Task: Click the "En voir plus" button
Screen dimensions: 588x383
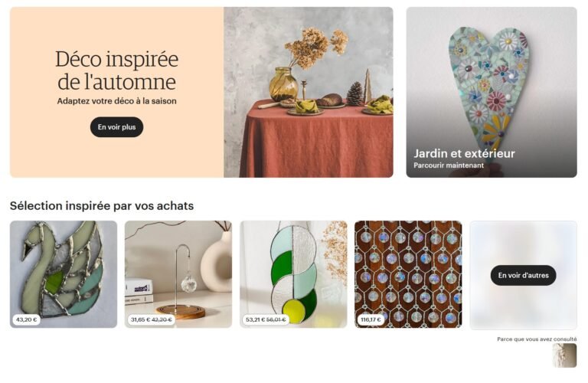Action: pyautogui.click(x=116, y=127)
